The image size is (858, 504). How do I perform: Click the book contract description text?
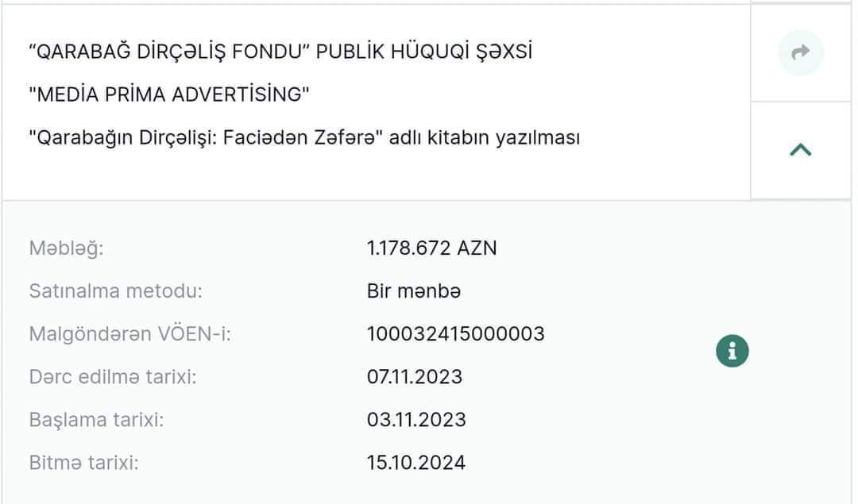[x=303, y=137]
